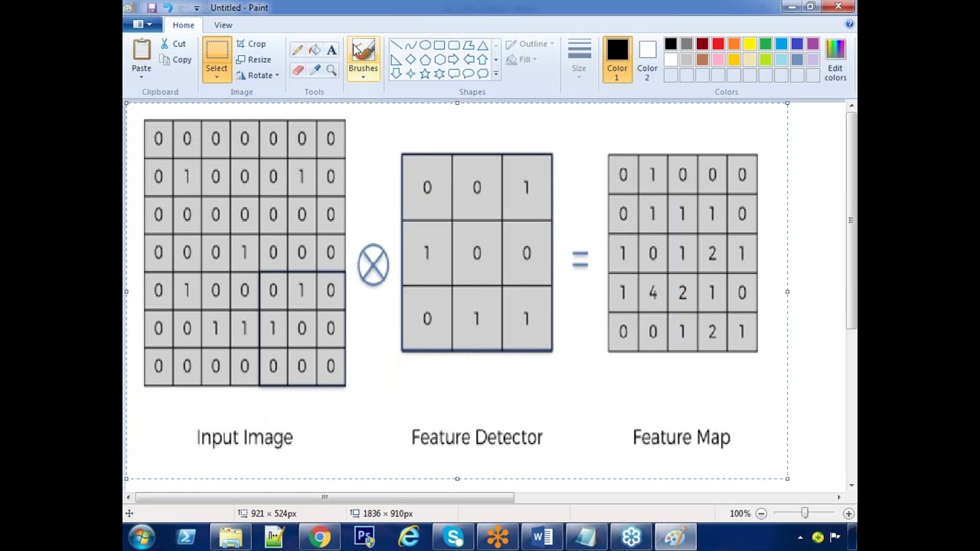The width and height of the screenshot is (980, 551).
Task: Switch to the View tab
Action: point(223,25)
